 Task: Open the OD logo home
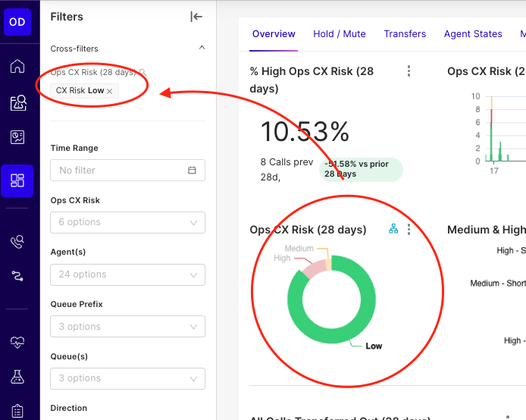click(17, 22)
